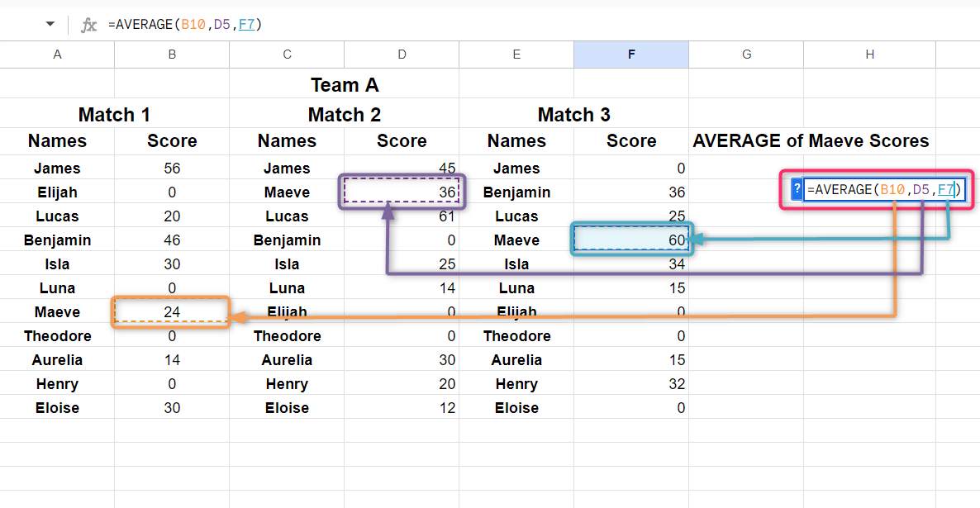Select the Match 2 heading cell

345,114
